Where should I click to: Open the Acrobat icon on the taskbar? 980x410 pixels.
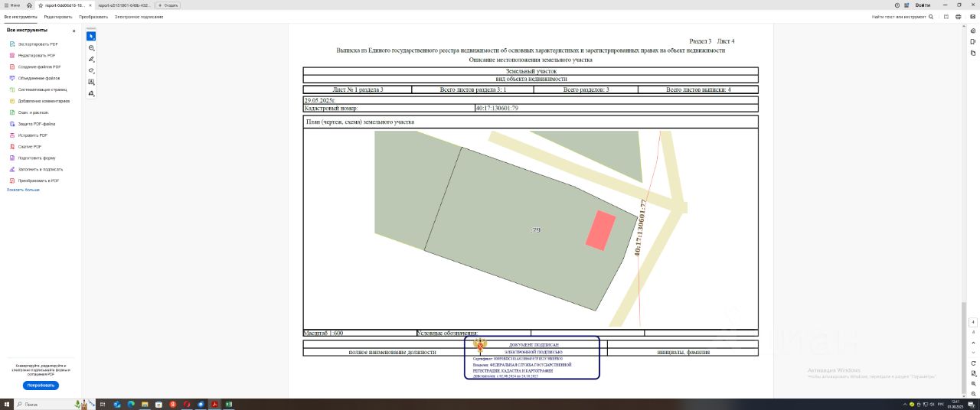click(x=216, y=404)
